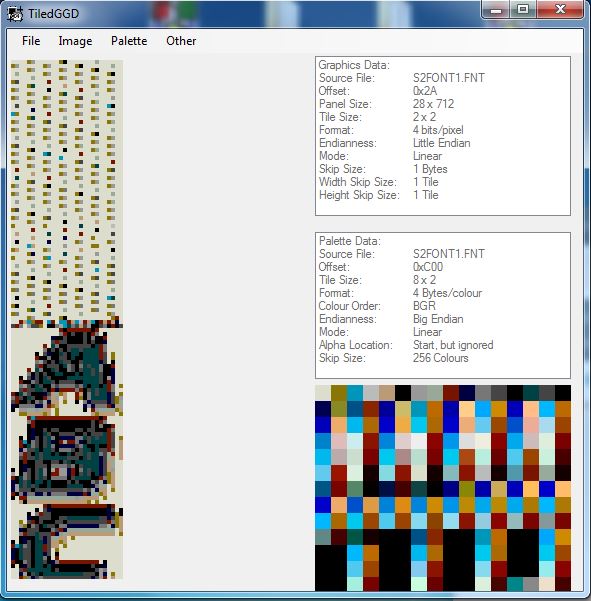Select the first palette swatch, top-left pale beige

[323, 393]
